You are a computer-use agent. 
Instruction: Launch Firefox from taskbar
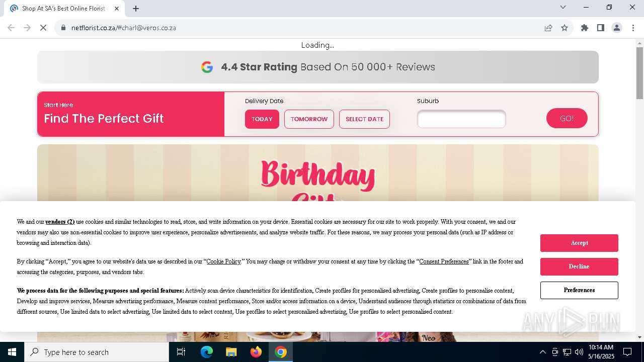click(256, 352)
